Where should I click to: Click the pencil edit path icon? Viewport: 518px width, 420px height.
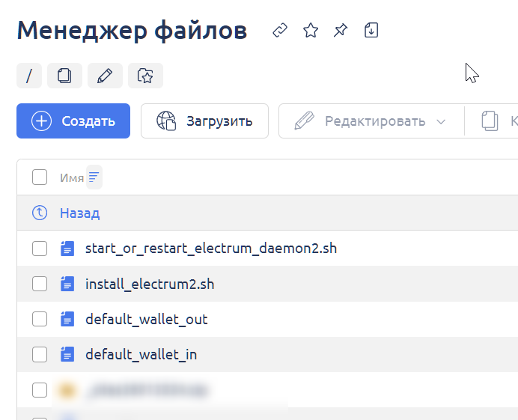(x=105, y=76)
